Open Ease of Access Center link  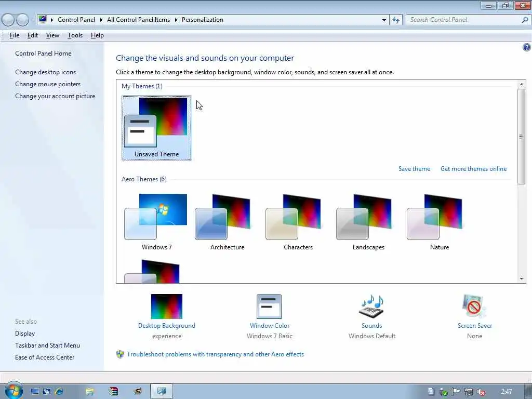click(45, 357)
